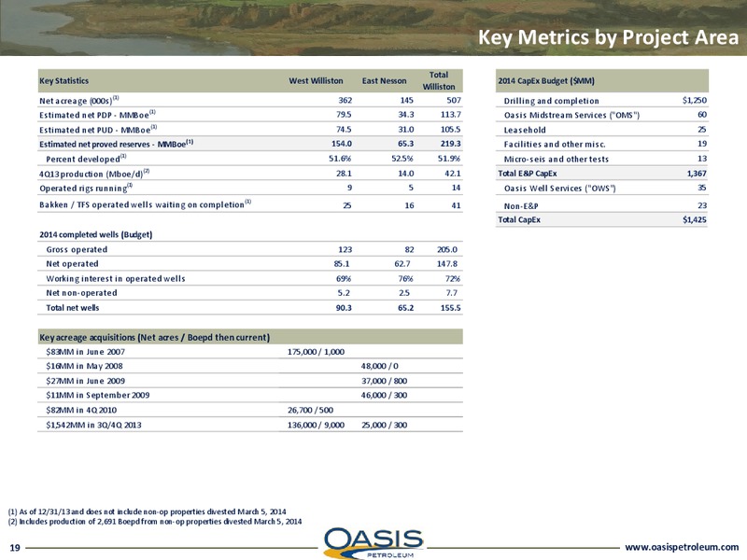747x560 pixels.
Task: Click Micro-seis and other tests label
Action: [556, 159]
